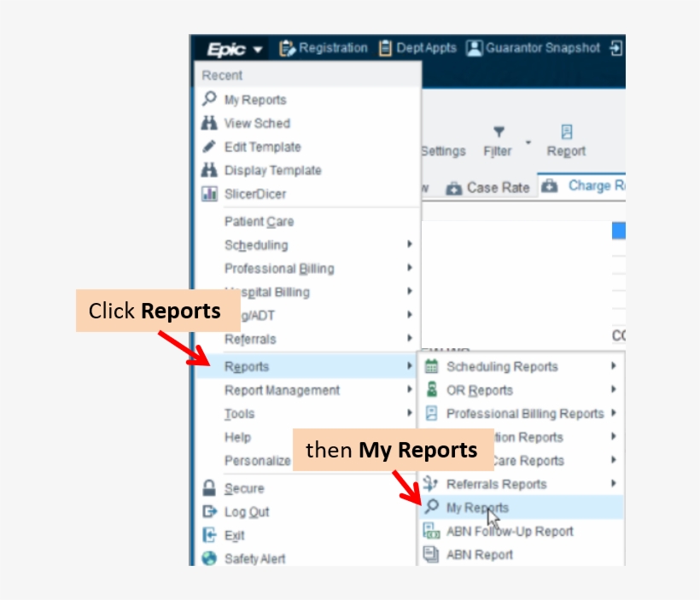Viewport: 700px width, 600px height.
Task: Open SlicerDicer from Recent list
Action: (255, 194)
